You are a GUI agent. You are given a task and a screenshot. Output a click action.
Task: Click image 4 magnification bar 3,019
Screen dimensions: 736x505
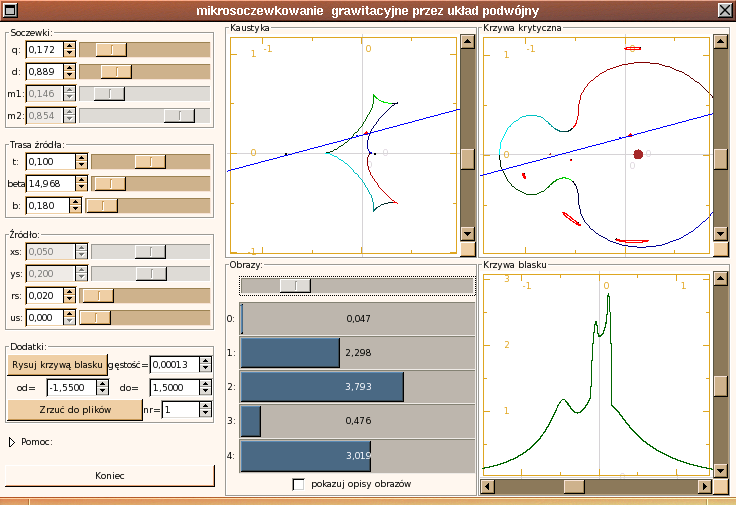click(x=358, y=455)
